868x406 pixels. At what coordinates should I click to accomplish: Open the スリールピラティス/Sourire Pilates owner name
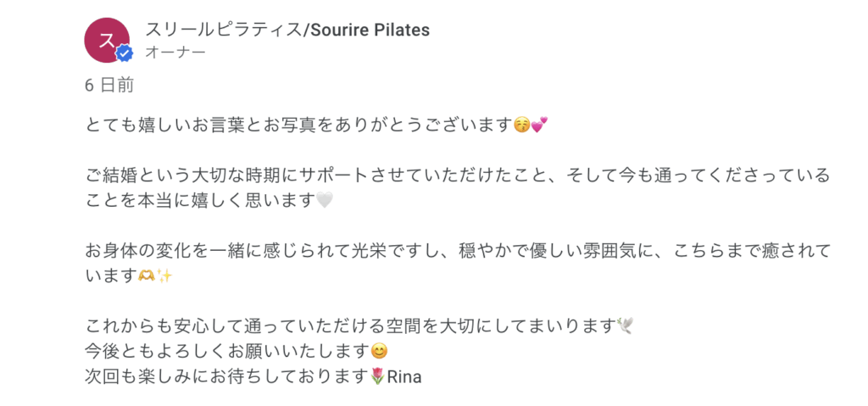[x=287, y=30]
